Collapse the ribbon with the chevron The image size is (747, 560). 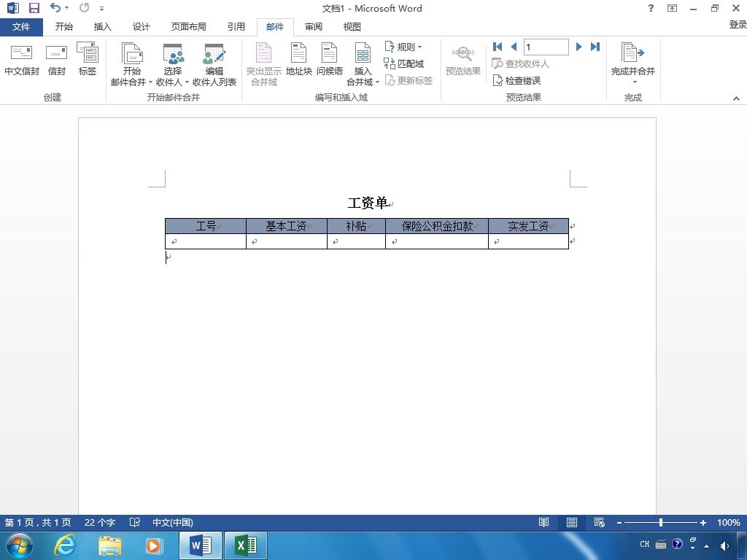pyautogui.click(x=736, y=98)
